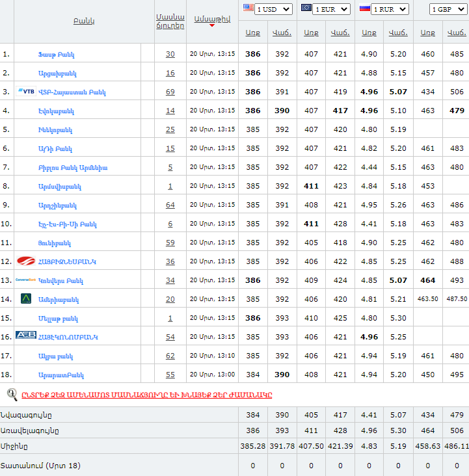Open the Ֆասթ Բանկ link

[56, 55]
